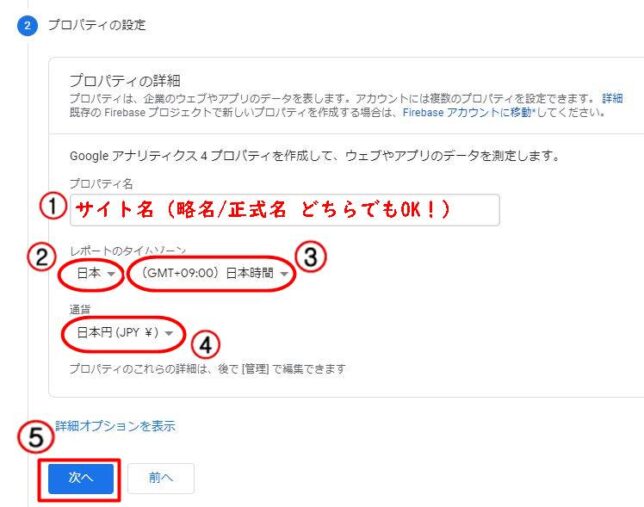Image resolution: width=644 pixels, height=507 pixels.
Task: Click the blue step 2 circle icon
Action: [x=27, y=25]
